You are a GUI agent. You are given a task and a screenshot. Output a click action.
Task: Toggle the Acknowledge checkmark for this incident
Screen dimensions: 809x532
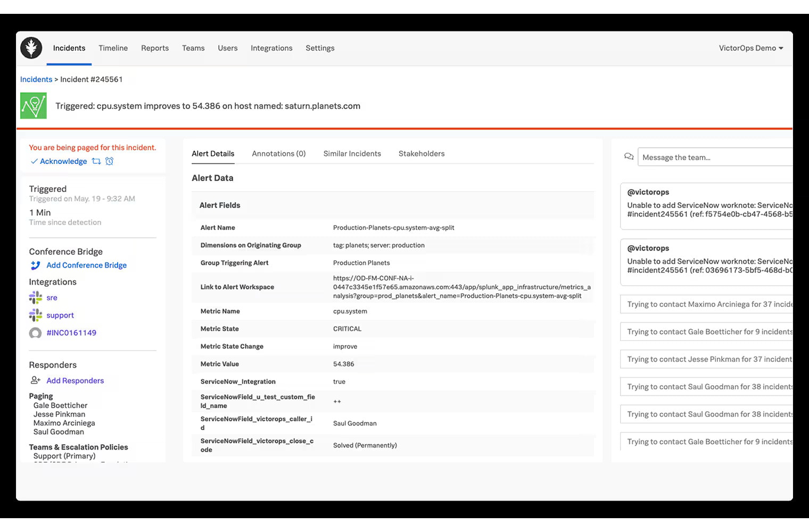pos(34,161)
